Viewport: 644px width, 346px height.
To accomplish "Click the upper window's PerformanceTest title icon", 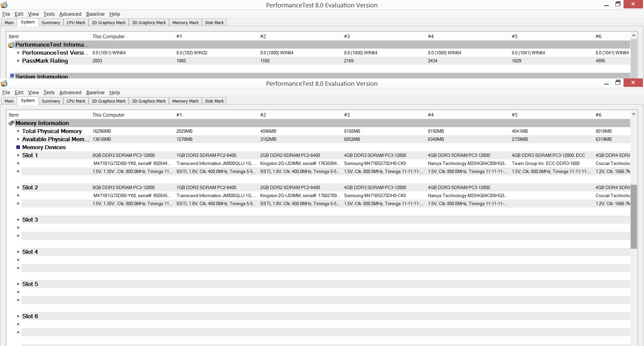I will click(4, 5).
